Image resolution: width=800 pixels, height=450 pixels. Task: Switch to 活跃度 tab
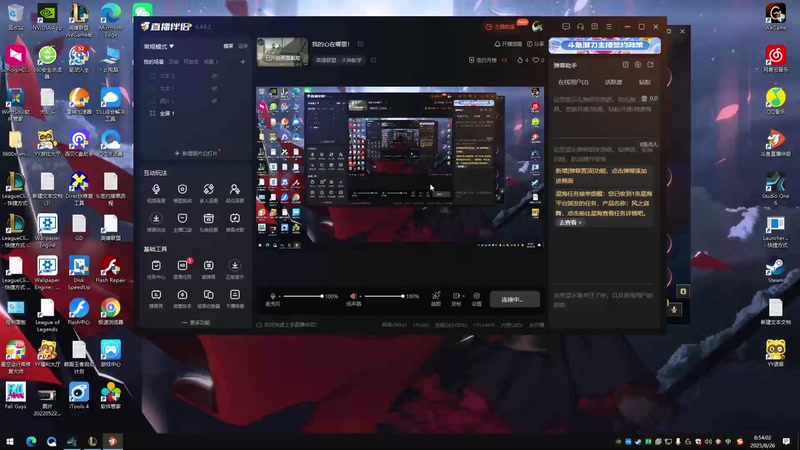(613, 82)
